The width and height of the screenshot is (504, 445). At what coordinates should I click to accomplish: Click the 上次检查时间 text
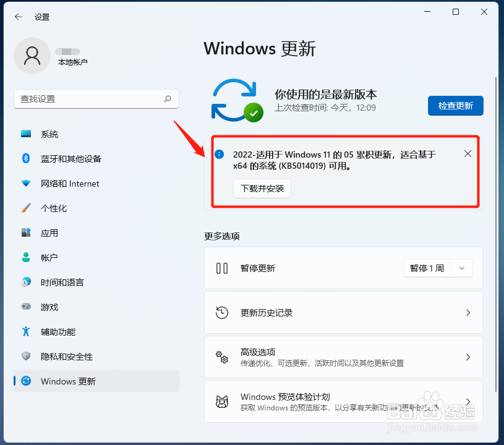(x=325, y=108)
